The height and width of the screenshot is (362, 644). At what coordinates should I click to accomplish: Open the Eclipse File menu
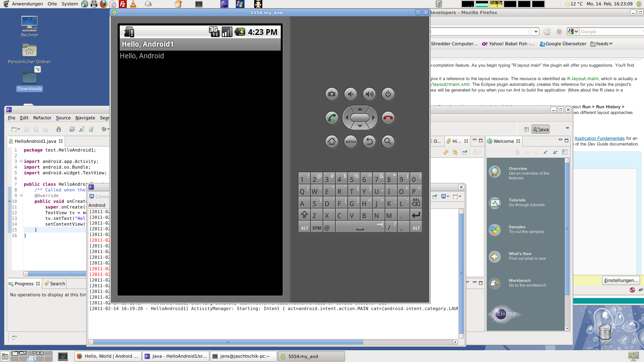[11, 118]
